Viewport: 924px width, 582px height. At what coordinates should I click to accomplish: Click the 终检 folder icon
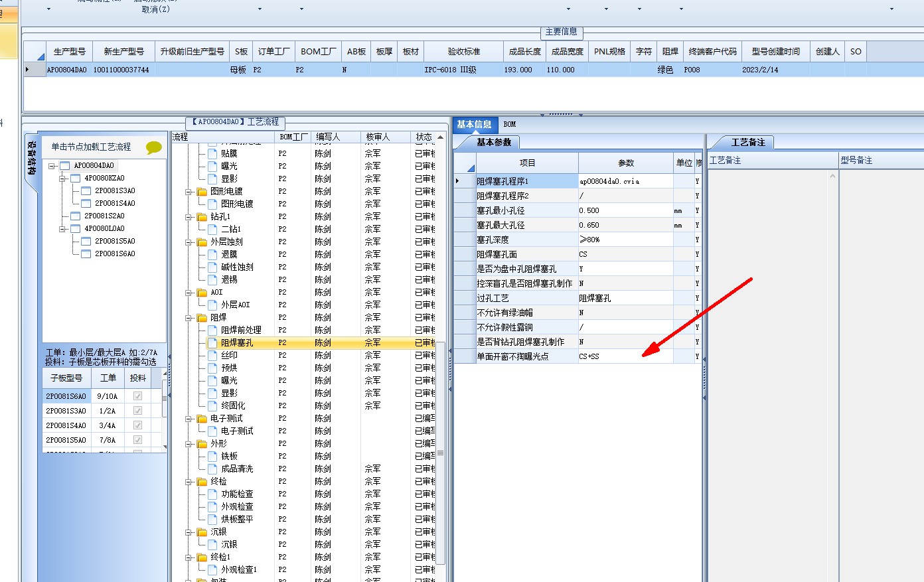click(x=202, y=481)
